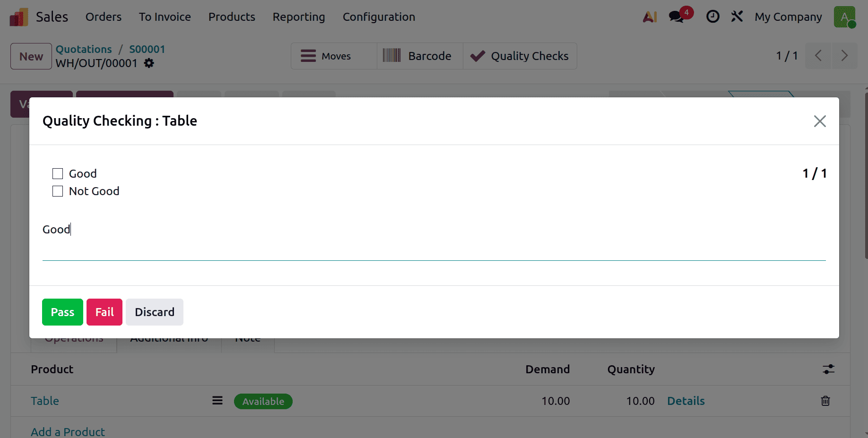
Task: Switch company via My Company
Action: click(x=788, y=17)
